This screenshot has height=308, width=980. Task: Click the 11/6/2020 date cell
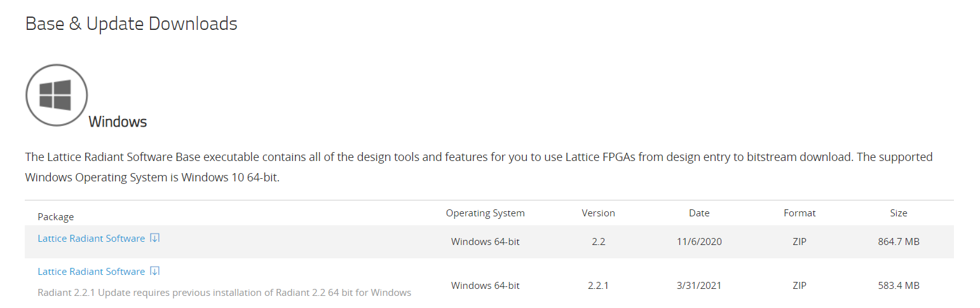699,242
